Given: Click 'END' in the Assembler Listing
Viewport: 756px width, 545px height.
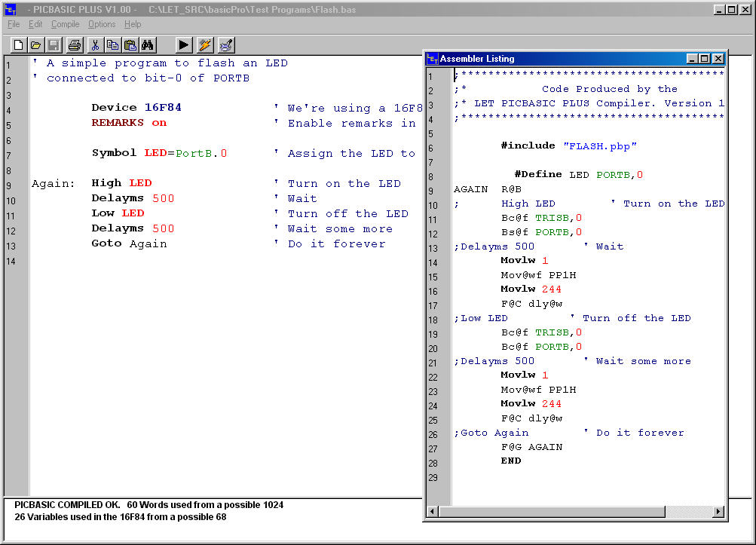Looking at the screenshot, I should click(x=511, y=461).
